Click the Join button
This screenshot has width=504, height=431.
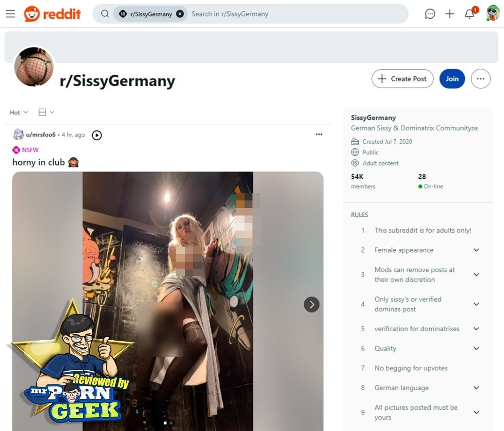click(452, 79)
